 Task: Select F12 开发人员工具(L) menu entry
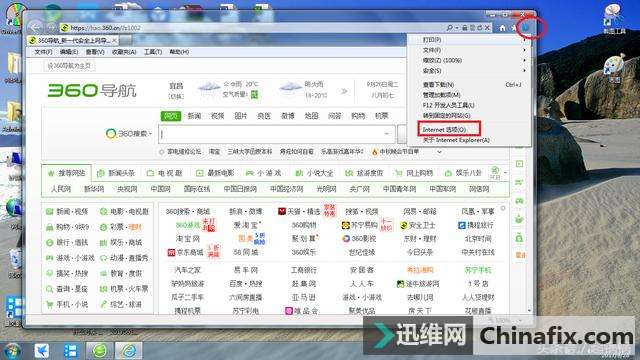coord(448,105)
